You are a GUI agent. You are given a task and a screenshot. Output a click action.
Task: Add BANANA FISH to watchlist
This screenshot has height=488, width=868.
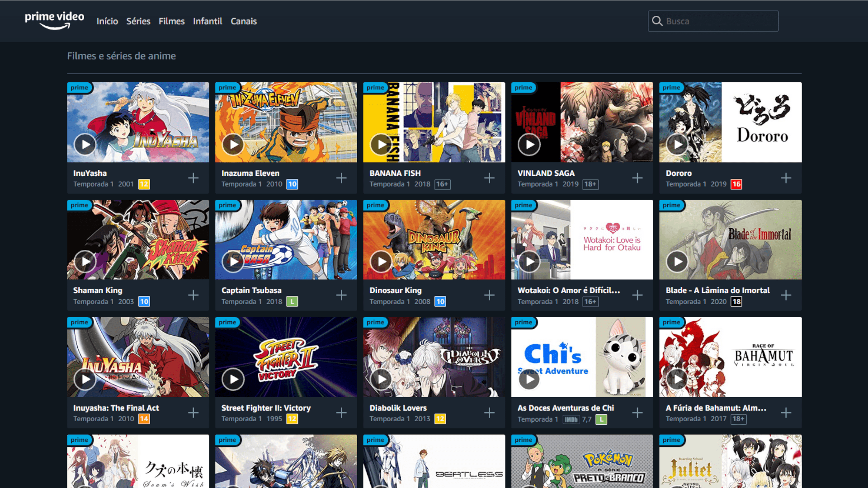[x=490, y=178]
